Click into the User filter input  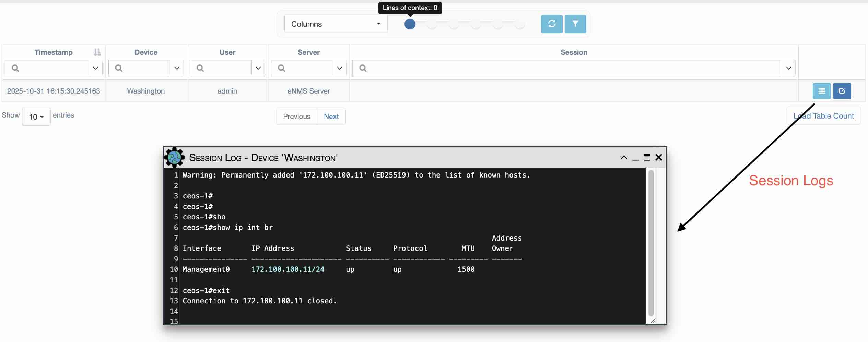(x=221, y=68)
